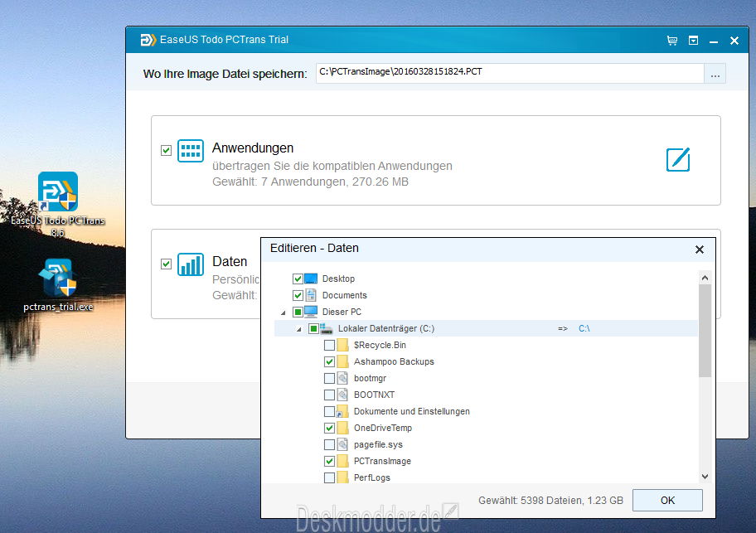Click the bootmgr file icon
This screenshot has width=756, height=533.
click(x=342, y=378)
